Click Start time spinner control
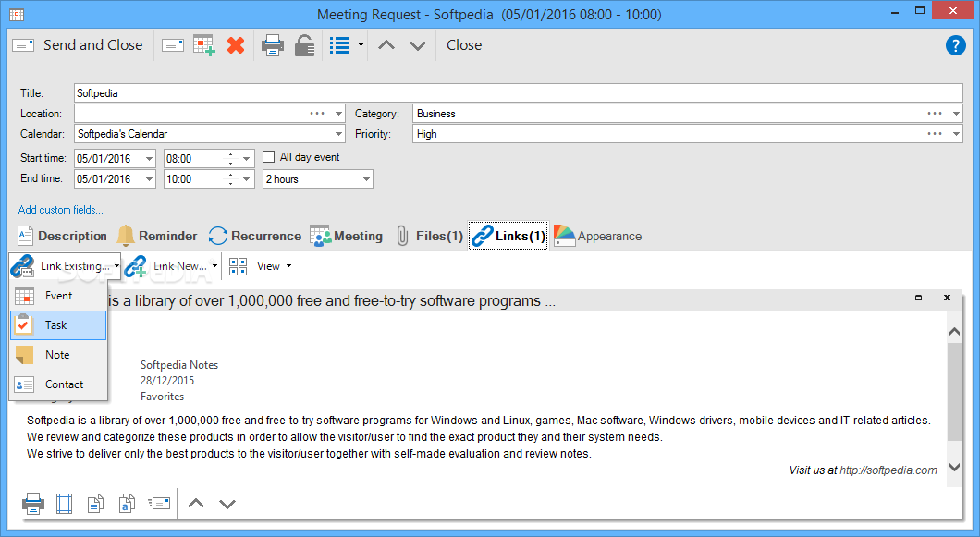 pyautogui.click(x=230, y=159)
